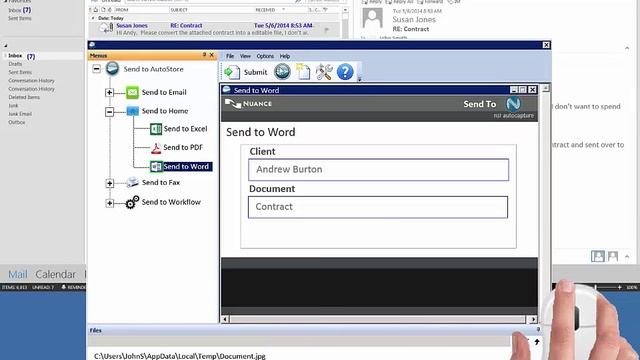Image resolution: width=640 pixels, height=360 pixels.
Task: Open the Options menu
Action: [x=265, y=56]
